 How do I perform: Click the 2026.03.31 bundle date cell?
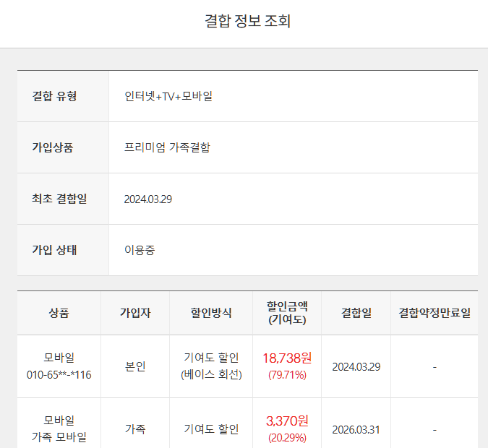click(356, 428)
